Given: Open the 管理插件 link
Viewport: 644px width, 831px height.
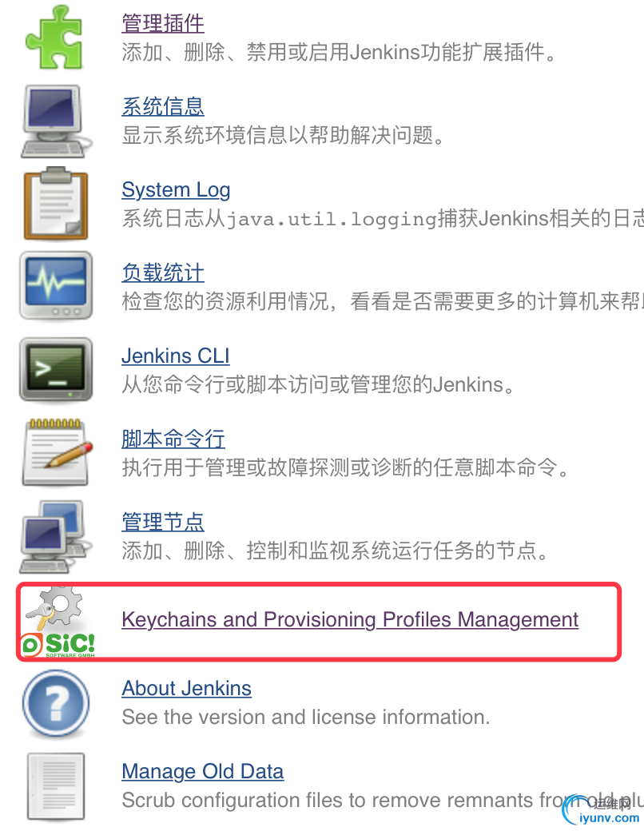Looking at the screenshot, I should pyautogui.click(x=163, y=23).
